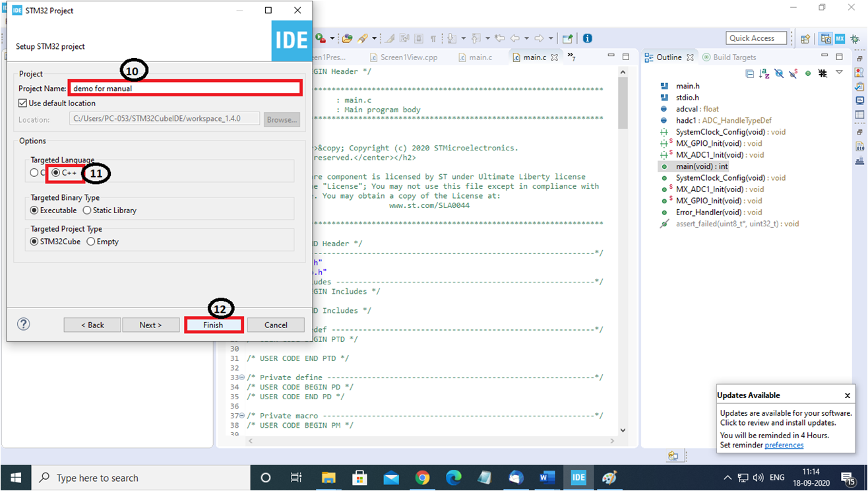Choose Executable binary type

34,210
